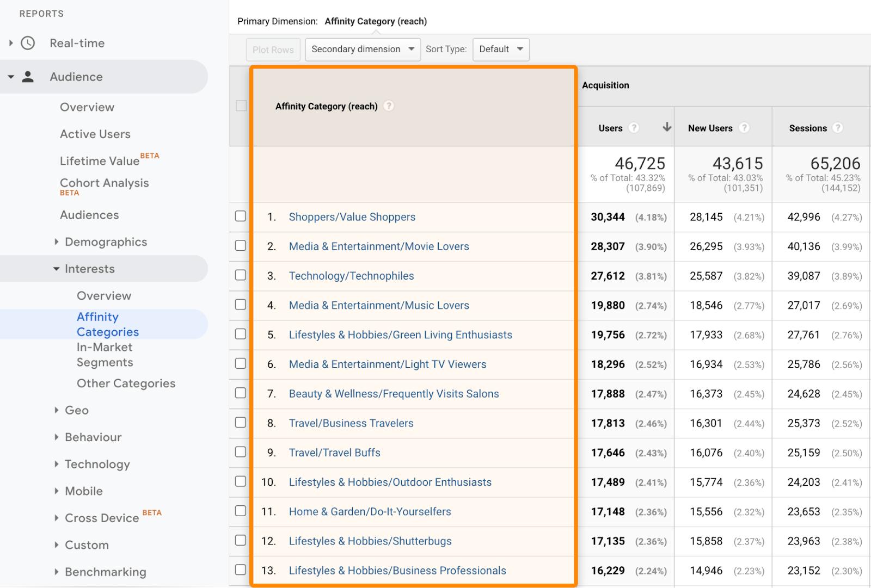
Task: Check the Shoppers/Value Shoppers row checkbox
Action: click(x=240, y=216)
